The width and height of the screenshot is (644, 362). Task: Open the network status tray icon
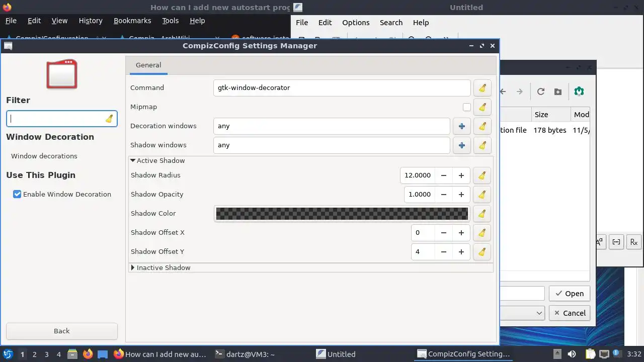click(x=604, y=354)
